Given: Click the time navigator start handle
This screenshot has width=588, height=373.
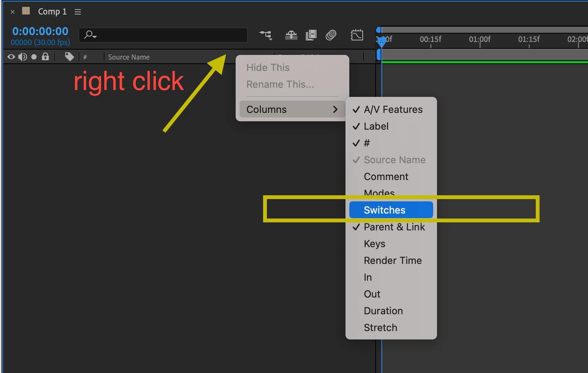Looking at the screenshot, I should pyautogui.click(x=378, y=30).
